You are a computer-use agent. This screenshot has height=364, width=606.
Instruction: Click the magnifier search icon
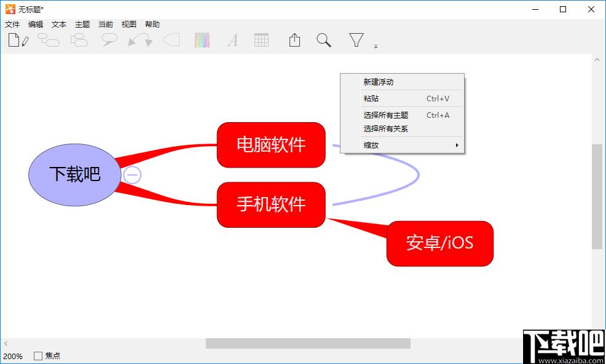coord(324,40)
